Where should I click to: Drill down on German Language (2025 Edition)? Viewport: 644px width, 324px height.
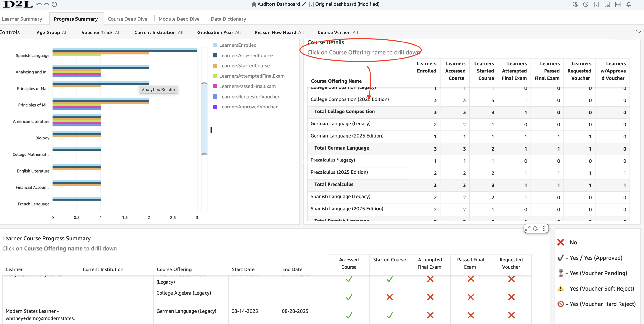tap(347, 136)
